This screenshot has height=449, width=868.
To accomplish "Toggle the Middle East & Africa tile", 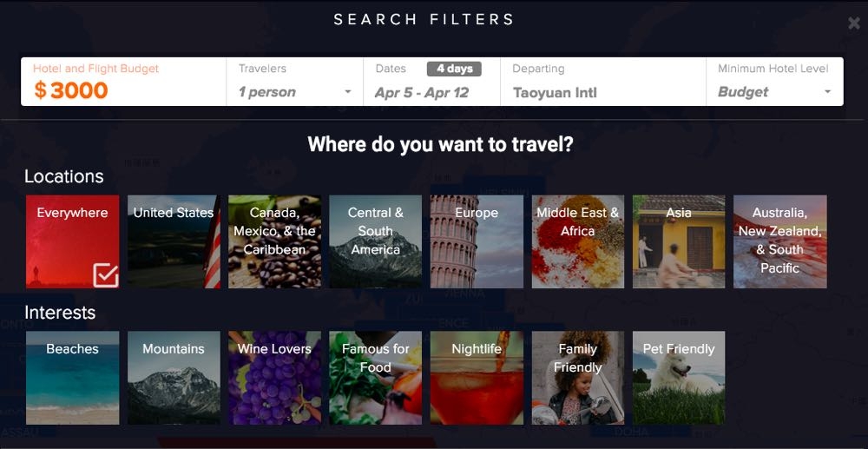I will point(578,241).
